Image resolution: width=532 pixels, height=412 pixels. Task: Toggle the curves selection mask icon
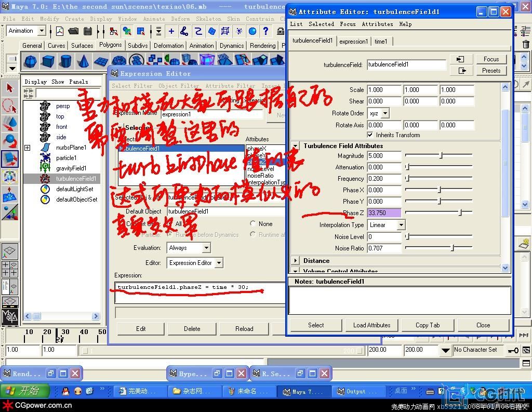198,31
